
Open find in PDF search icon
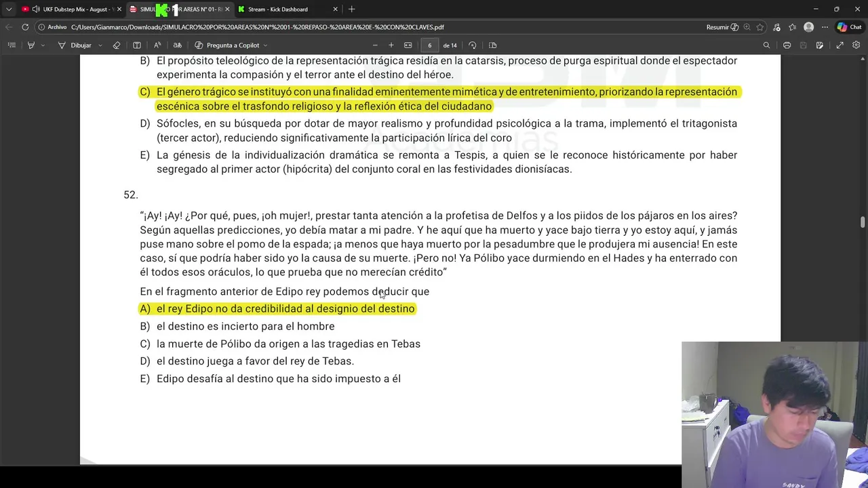pyautogui.click(x=767, y=45)
